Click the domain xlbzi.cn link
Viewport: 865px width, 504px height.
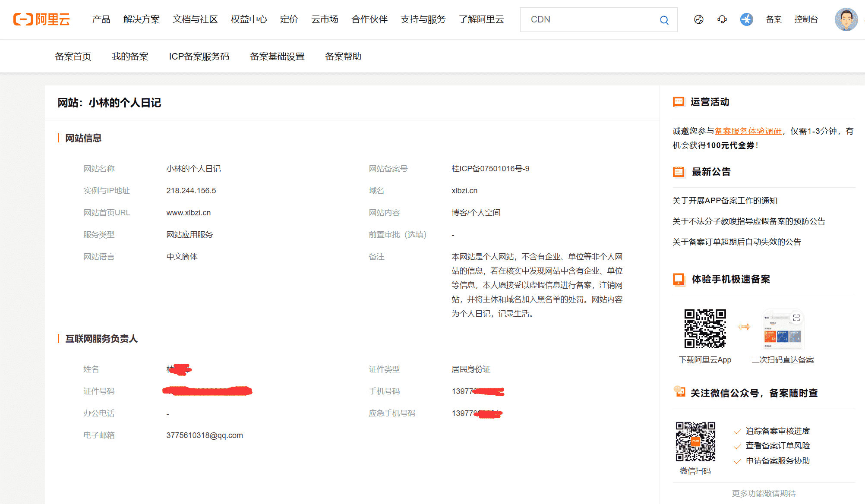click(464, 190)
